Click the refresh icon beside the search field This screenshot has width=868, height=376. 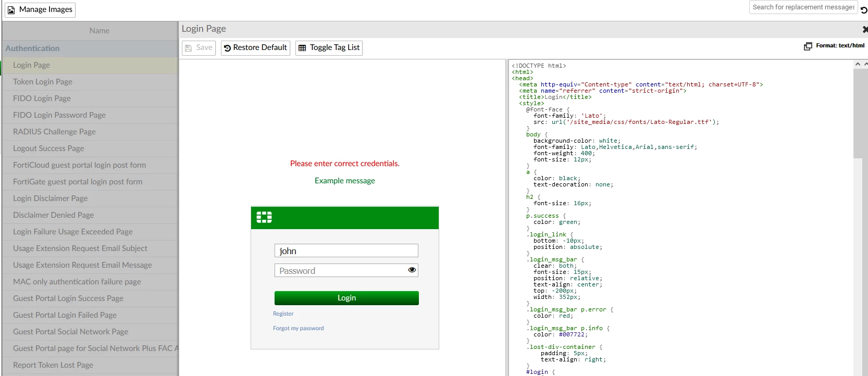[864, 10]
